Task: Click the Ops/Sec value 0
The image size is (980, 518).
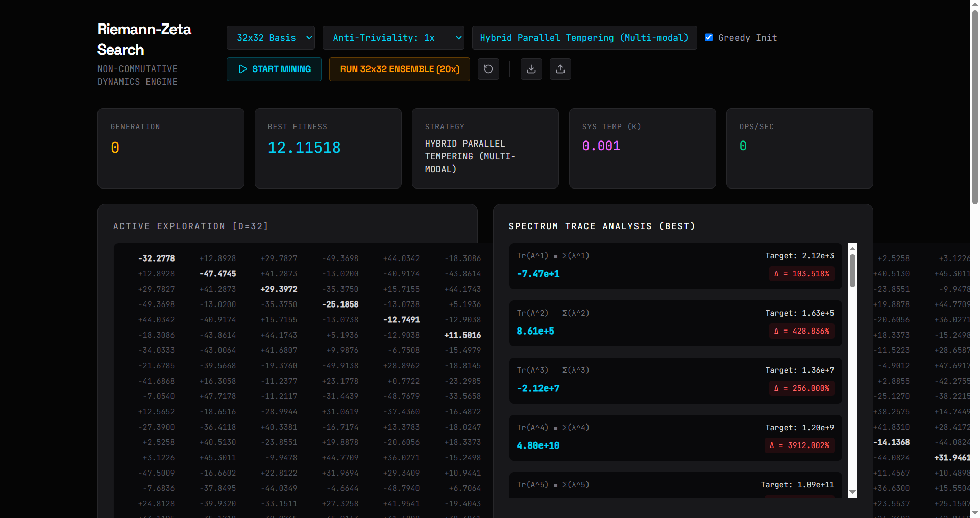Action: tap(743, 146)
